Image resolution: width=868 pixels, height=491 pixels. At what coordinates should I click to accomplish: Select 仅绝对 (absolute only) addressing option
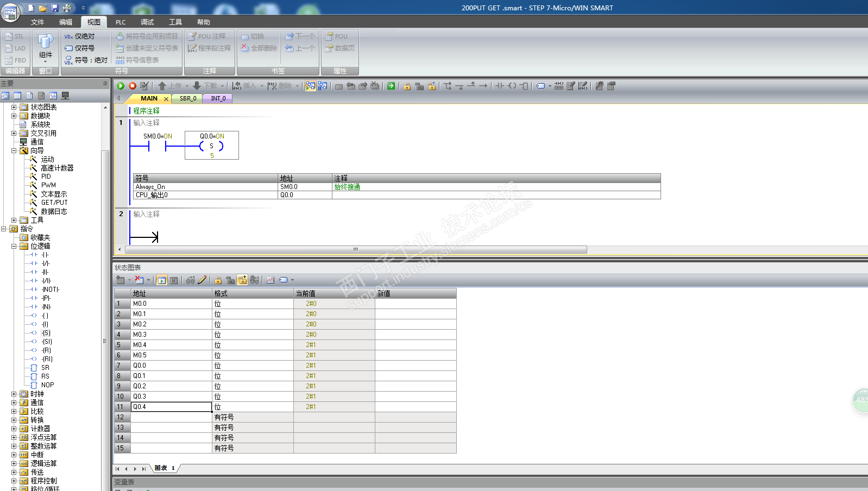click(x=79, y=36)
